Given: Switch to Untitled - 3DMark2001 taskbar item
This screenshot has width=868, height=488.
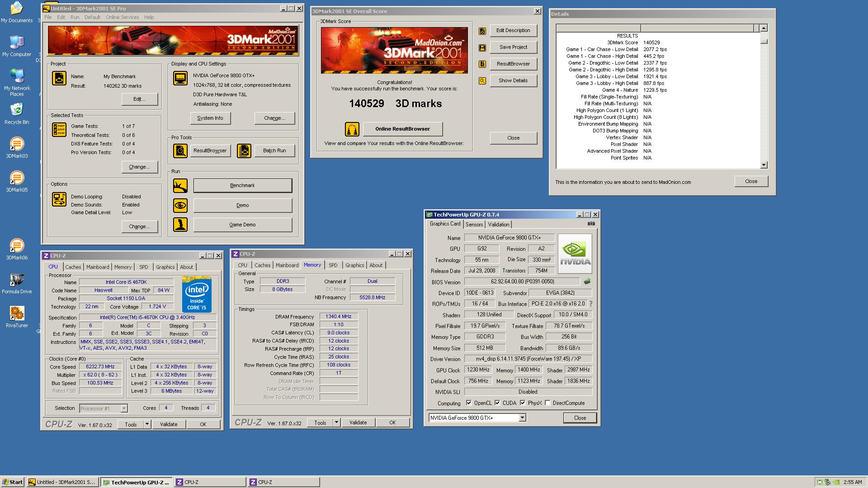Looking at the screenshot, I should pyautogui.click(x=62, y=482).
